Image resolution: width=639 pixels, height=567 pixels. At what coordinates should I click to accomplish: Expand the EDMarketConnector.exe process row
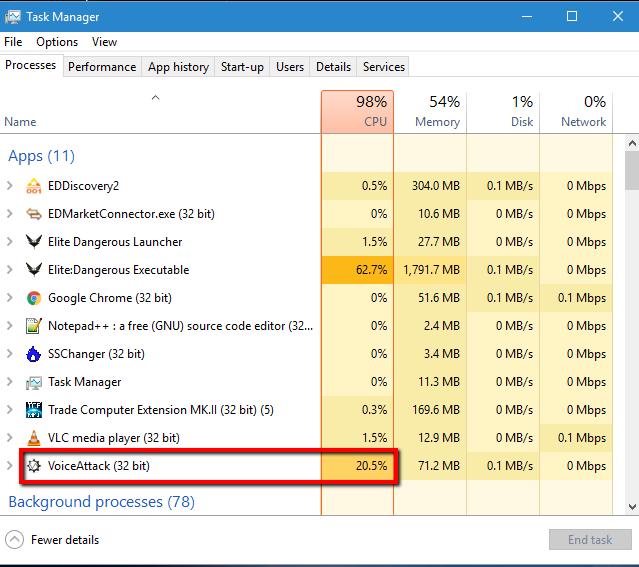[9, 214]
